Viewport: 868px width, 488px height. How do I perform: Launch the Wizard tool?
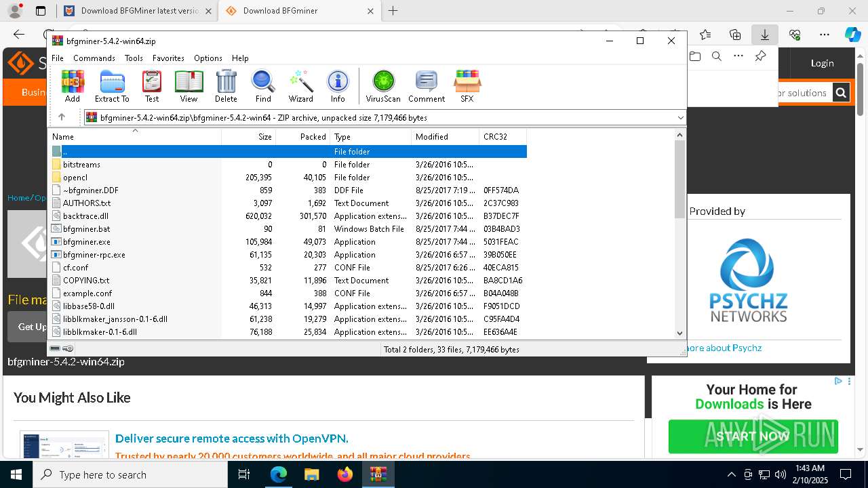300,86
